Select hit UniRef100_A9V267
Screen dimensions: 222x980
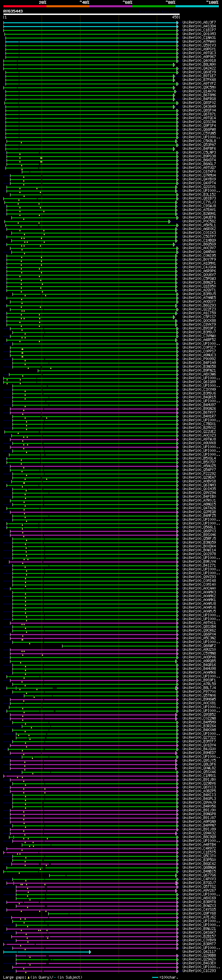pyautogui.click(x=199, y=890)
